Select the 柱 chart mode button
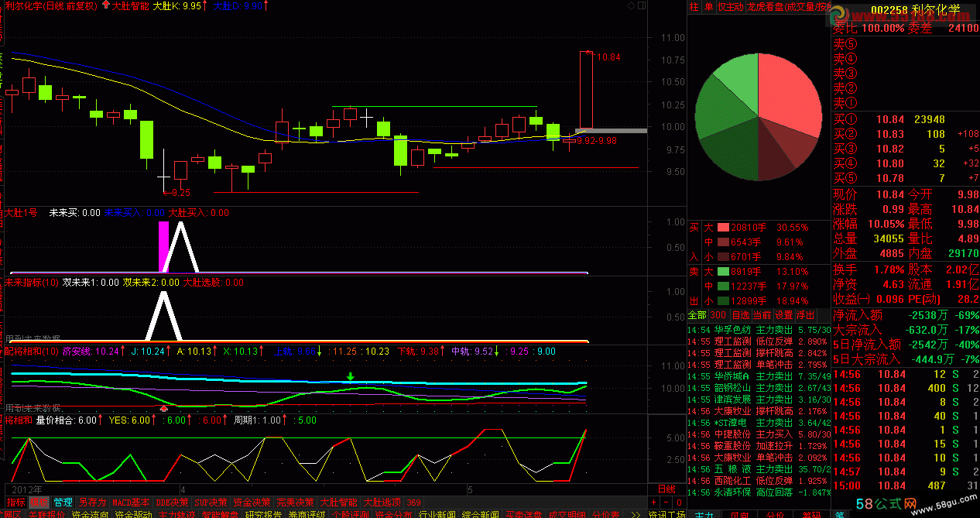The height and width of the screenshot is (518, 980). point(694,7)
